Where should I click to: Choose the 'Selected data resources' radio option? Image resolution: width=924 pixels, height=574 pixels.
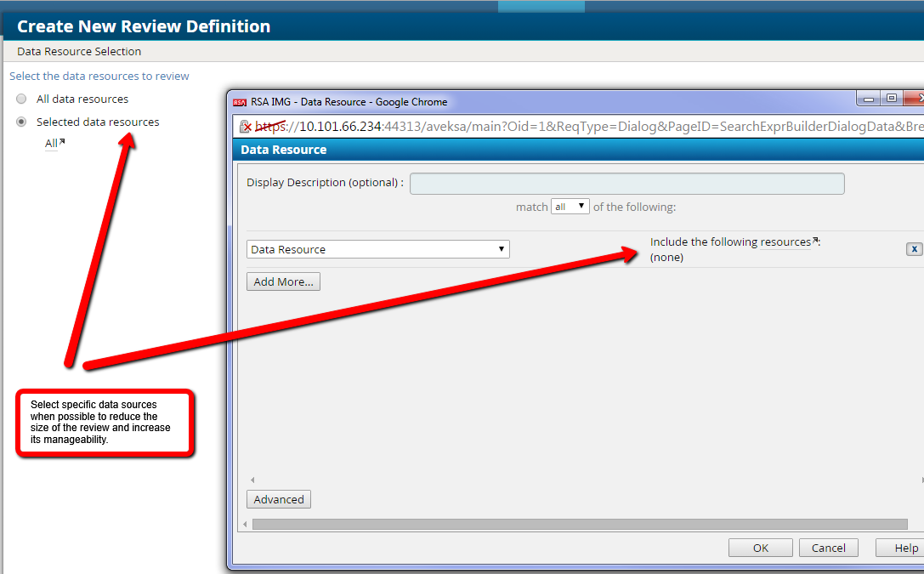click(x=21, y=122)
